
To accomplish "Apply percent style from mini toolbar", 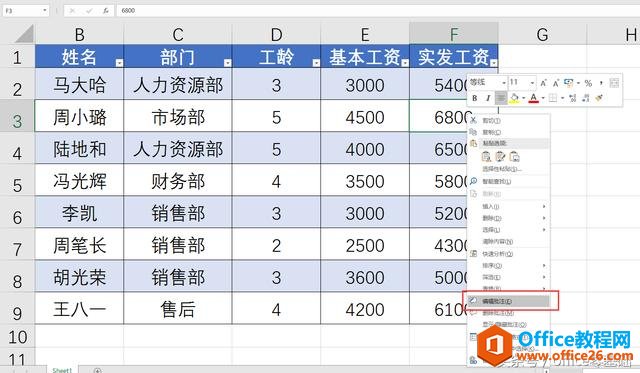I will click(x=588, y=83).
